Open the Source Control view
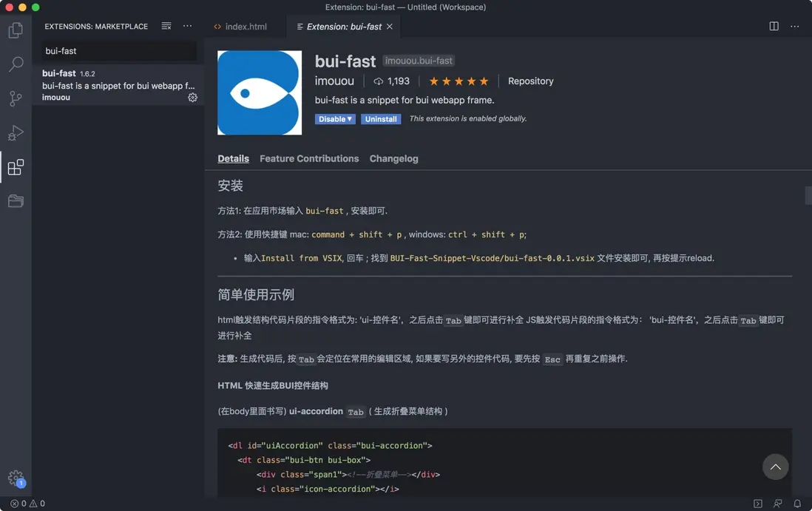Screen dimensions: 812x511 (16, 99)
